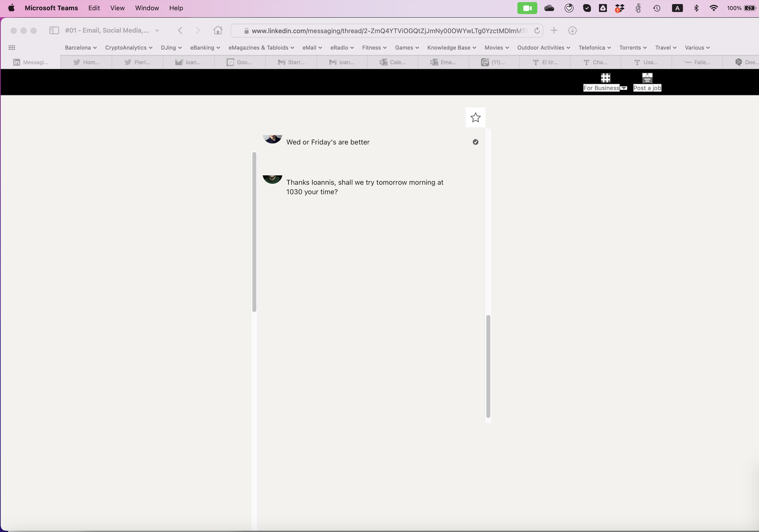Expand the Barcelona bookmarks folder
Screen dimensions: 759x532
(x=81, y=48)
